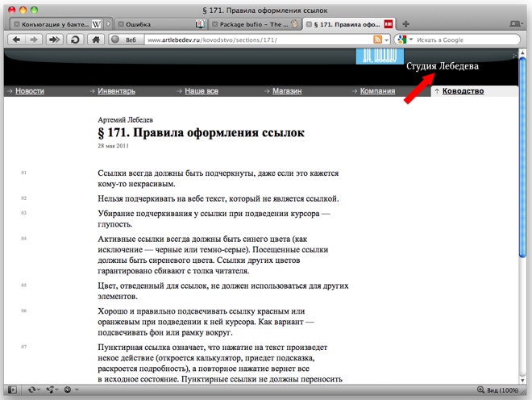Click the date '28 мая 2011'
The width and height of the screenshot is (532, 400).
(x=114, y=146)
